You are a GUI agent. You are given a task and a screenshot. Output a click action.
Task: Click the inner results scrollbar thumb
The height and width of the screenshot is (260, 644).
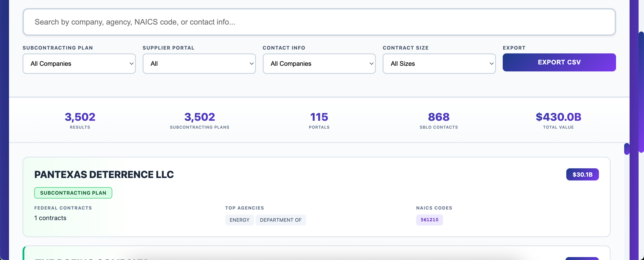pos(626,149)
